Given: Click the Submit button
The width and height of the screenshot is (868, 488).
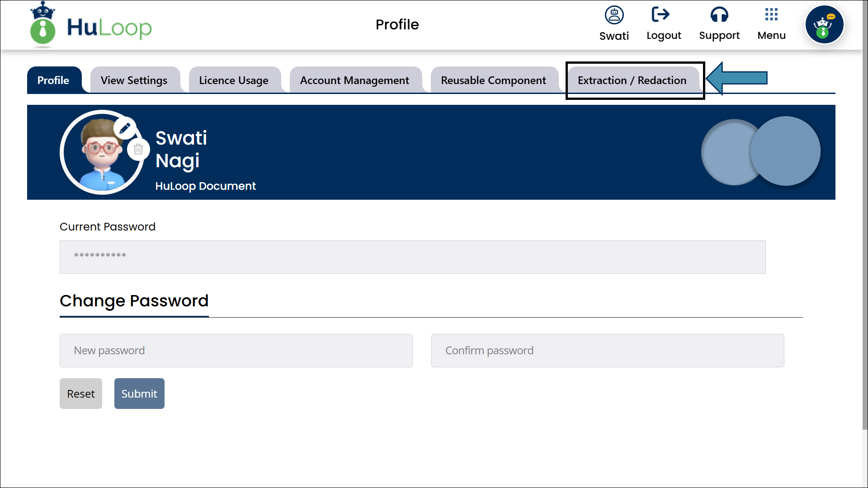Looking at the screenshot, I should point(139,394).
